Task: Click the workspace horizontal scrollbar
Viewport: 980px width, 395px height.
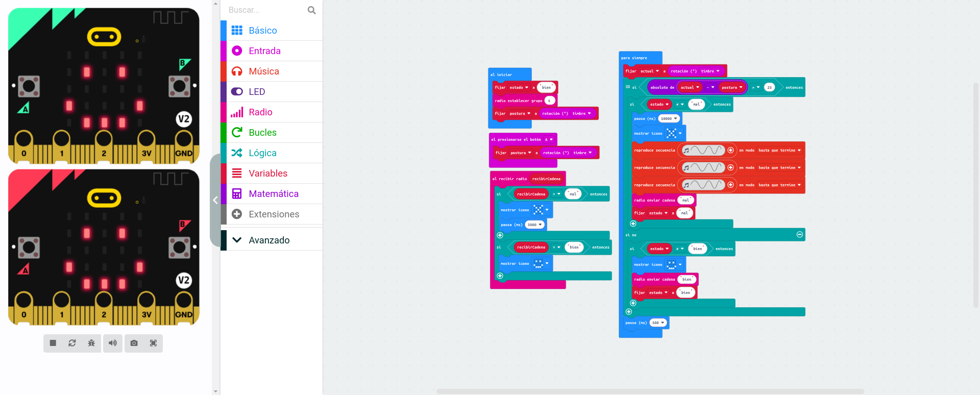Action: pos(650,391)
